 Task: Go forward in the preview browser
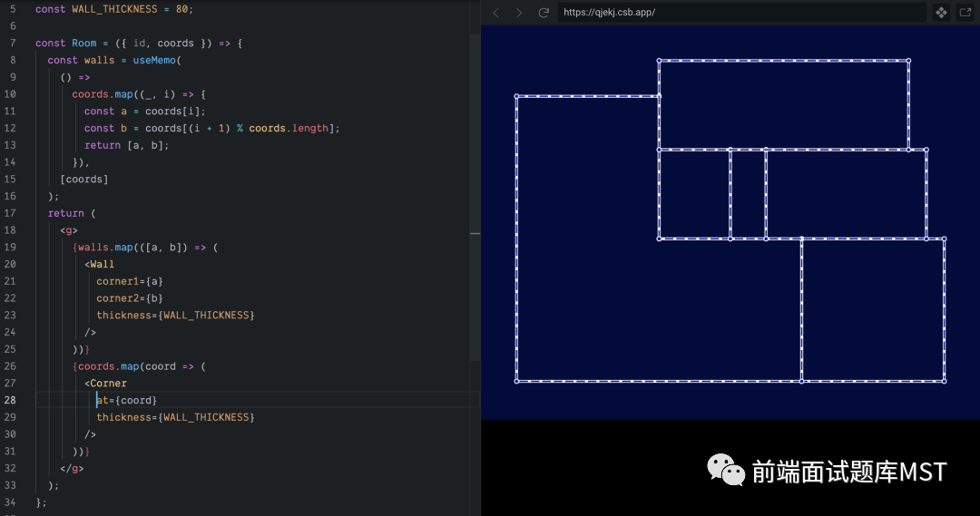tap(519, 13)
